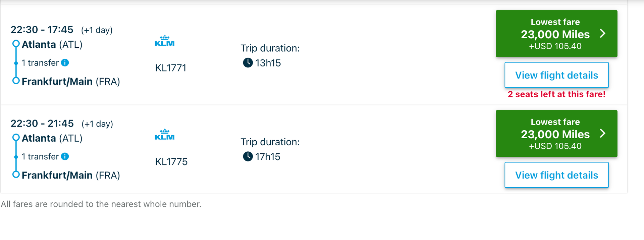Click the Frankfurt arrival circle on second itinerary
The height and width of the screenshot is (240, 644).
tap(15, 174)
